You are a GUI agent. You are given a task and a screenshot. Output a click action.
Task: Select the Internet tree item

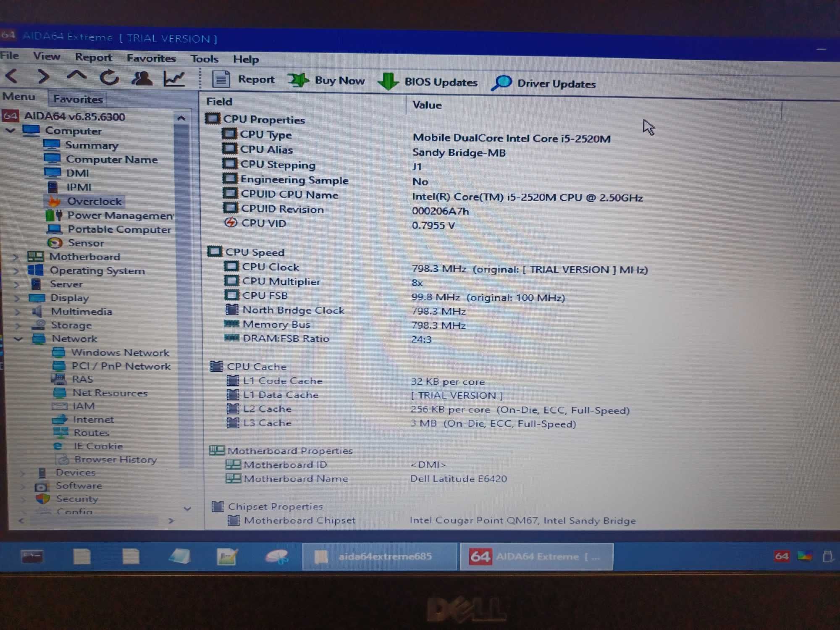93,420
